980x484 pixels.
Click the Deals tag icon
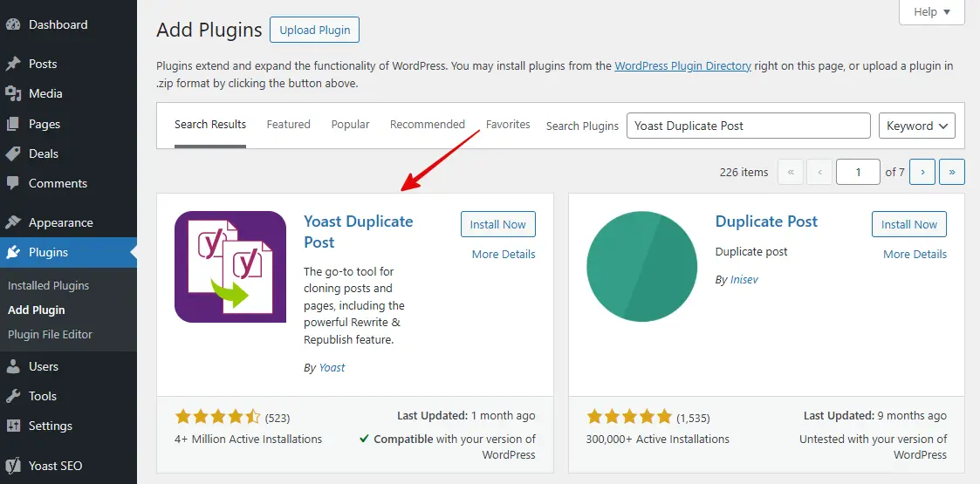coord(13,153)
